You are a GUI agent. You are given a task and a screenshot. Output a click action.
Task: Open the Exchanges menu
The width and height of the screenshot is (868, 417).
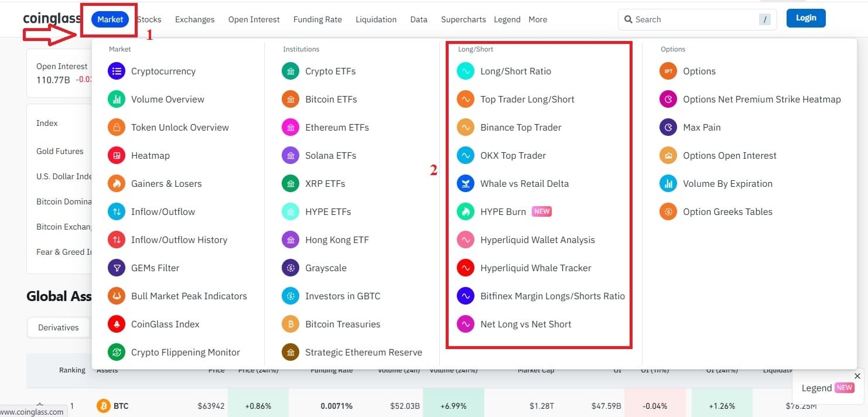pyautogui.click(x=194, y=19)
